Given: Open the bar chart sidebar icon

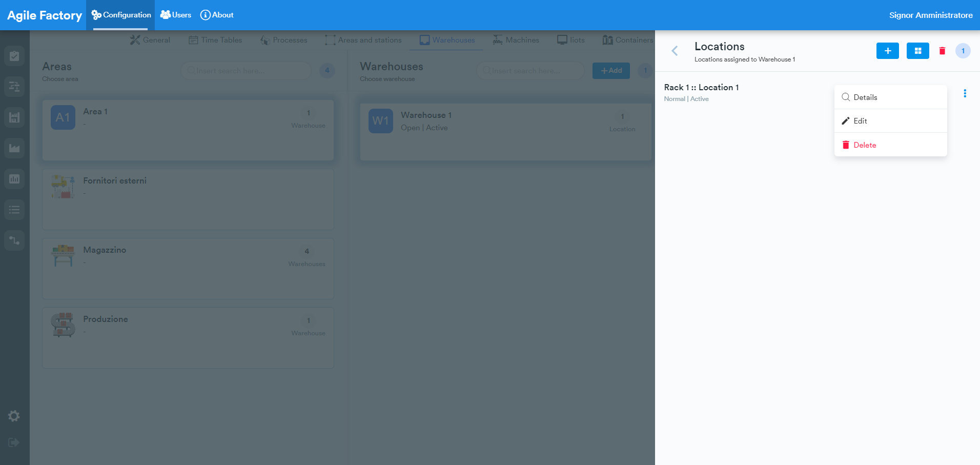Looking at the screenshot, I should pyautogui.click(x=14, y=179).
